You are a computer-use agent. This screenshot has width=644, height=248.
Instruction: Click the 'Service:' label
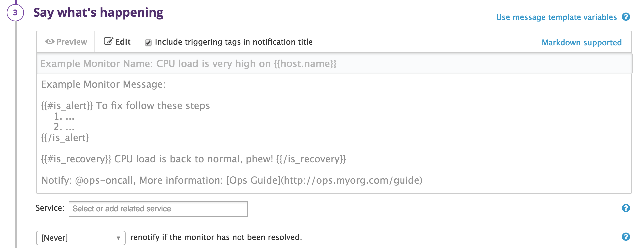50,208
